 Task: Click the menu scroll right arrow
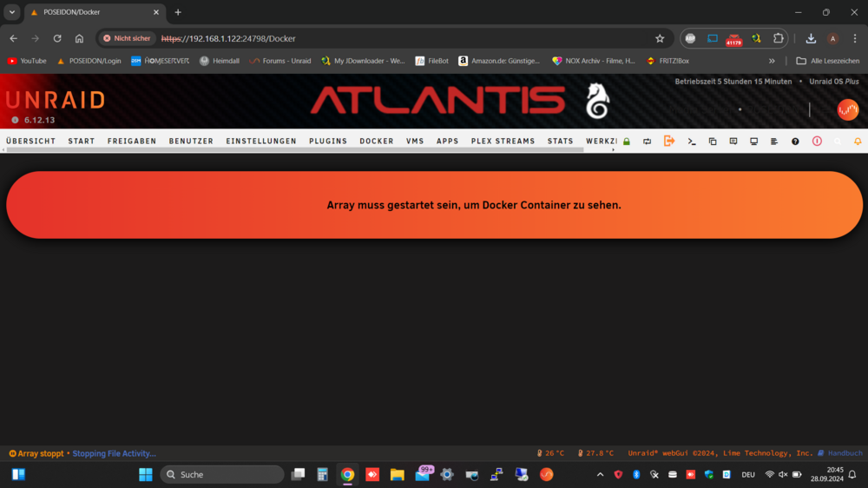614,149
